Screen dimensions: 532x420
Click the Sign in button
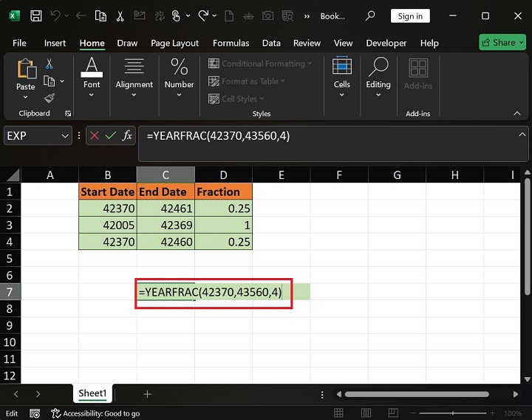[x=410, y=16]
